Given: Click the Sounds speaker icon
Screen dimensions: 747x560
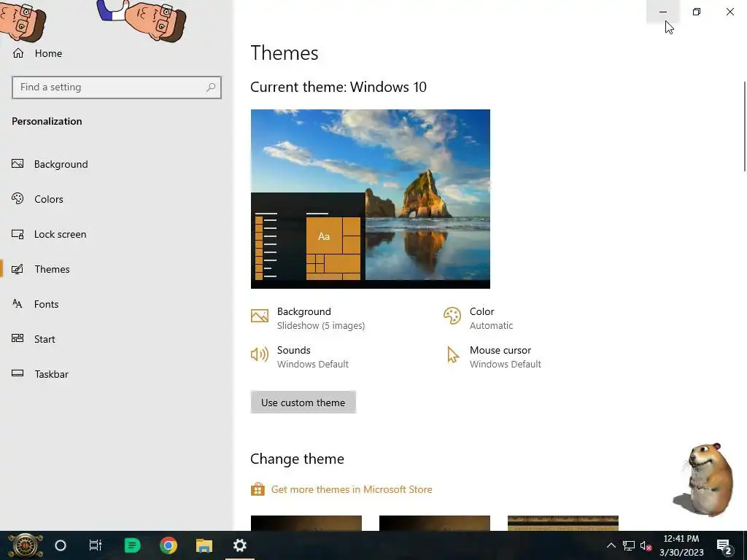Looking at the screenshot, I should click(260, 354).
